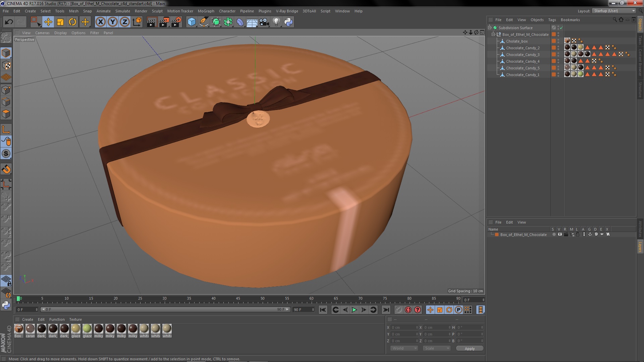Toggle Subdivision Surface green checkmark

coord(561,28)
